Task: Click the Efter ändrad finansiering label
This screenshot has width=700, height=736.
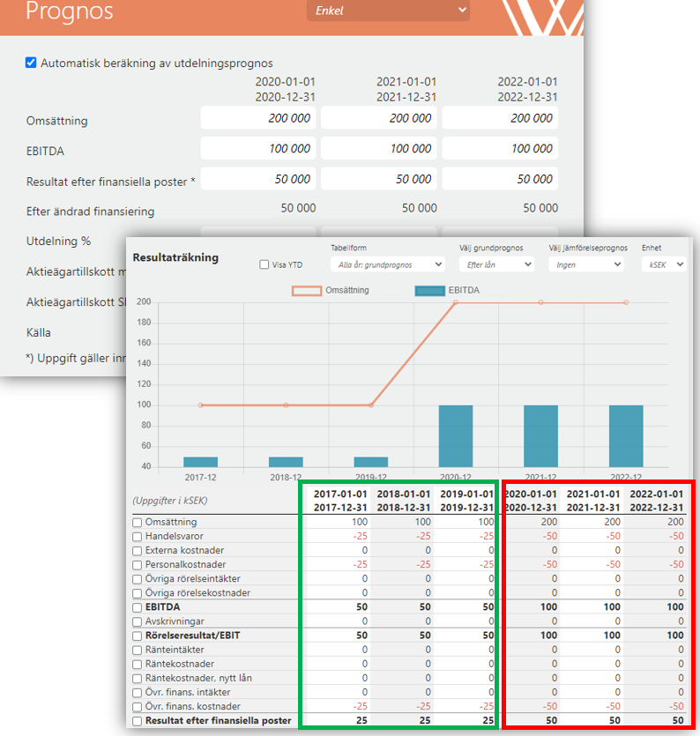Action: point(90,212)
